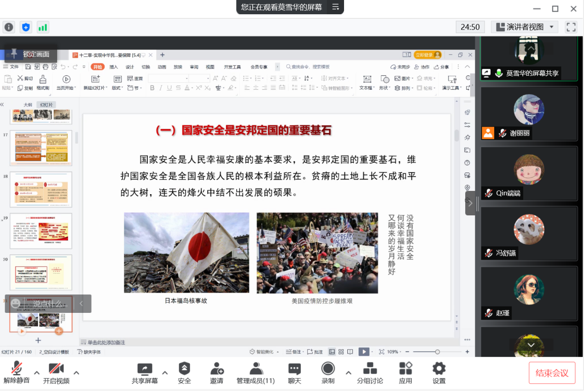Click the Reset (重置) slide icon

point(135,79)
